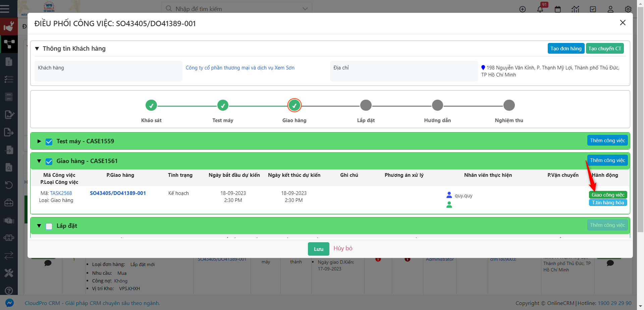Open the help question mark sidebar icon
This screenshot has width=644, height=310.
pos(9,291)
